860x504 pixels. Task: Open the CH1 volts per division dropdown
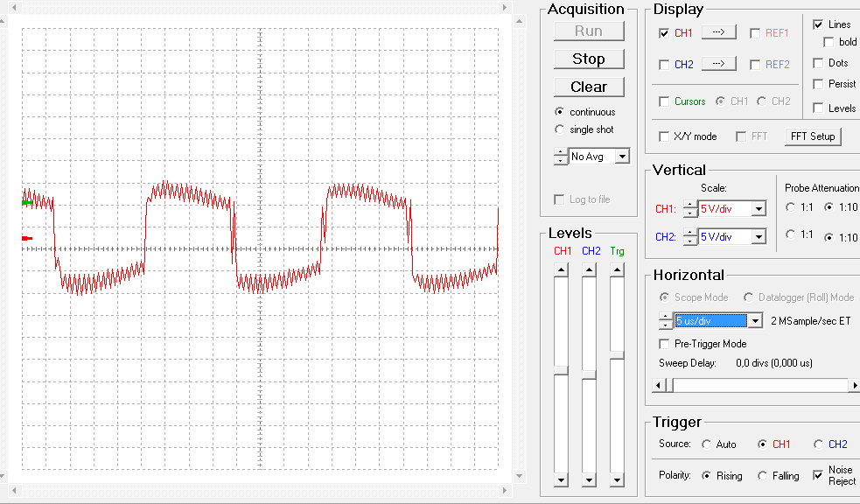(x=759, y=209)
